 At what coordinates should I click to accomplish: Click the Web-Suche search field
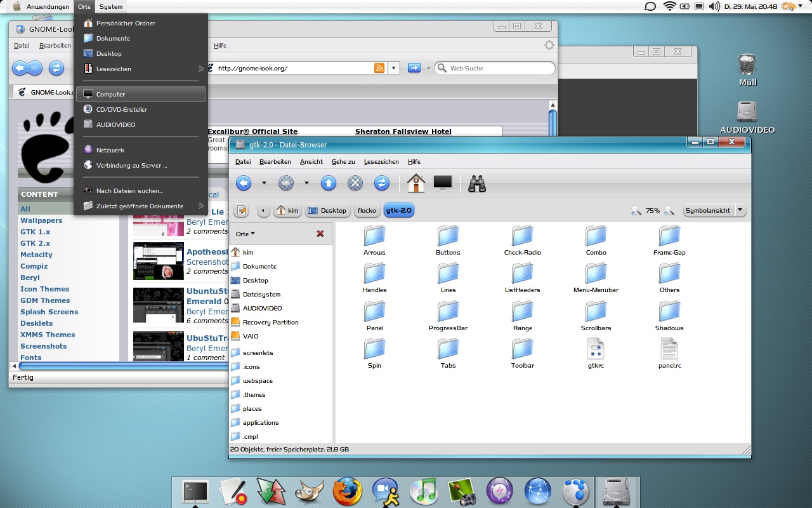click(x=495, y=68)
